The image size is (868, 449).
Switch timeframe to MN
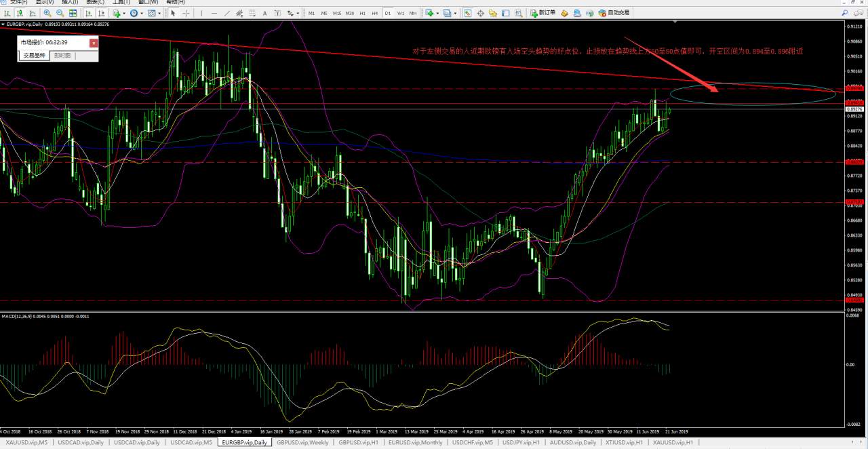click(413, 13)
